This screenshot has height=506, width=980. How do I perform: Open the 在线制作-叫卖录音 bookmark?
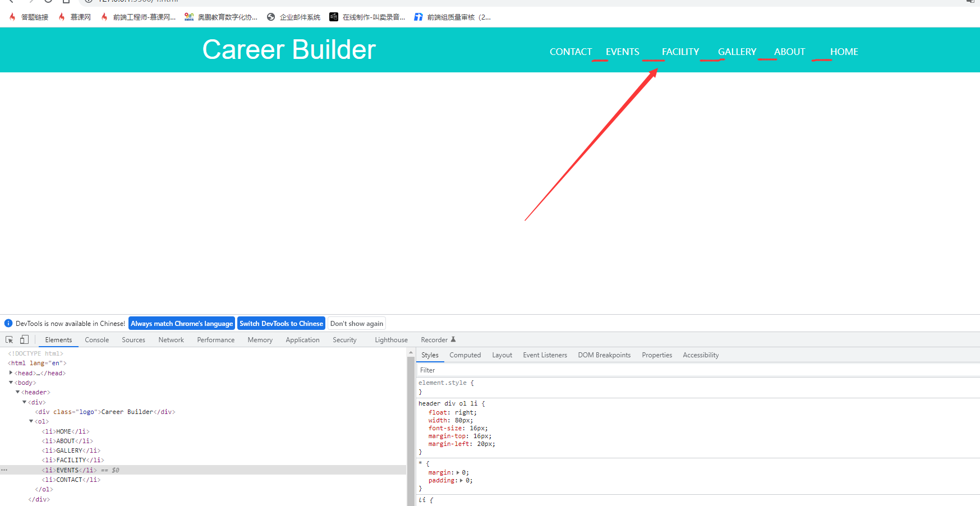pos(367,17)
